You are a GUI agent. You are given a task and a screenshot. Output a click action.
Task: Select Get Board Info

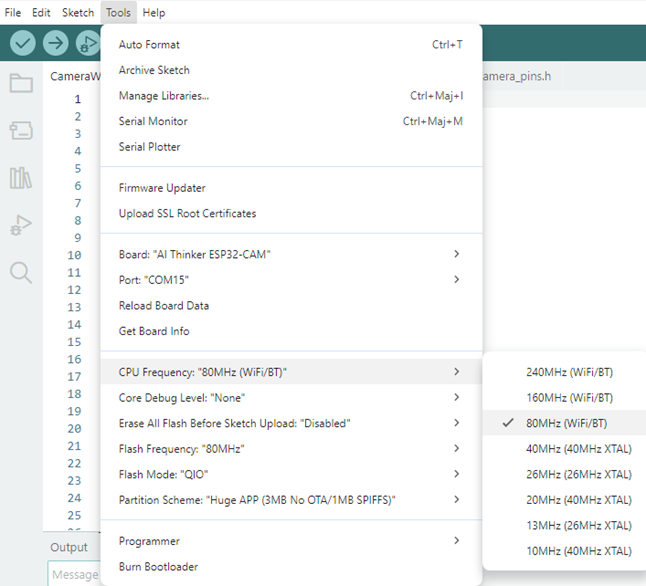coord(154,331)
